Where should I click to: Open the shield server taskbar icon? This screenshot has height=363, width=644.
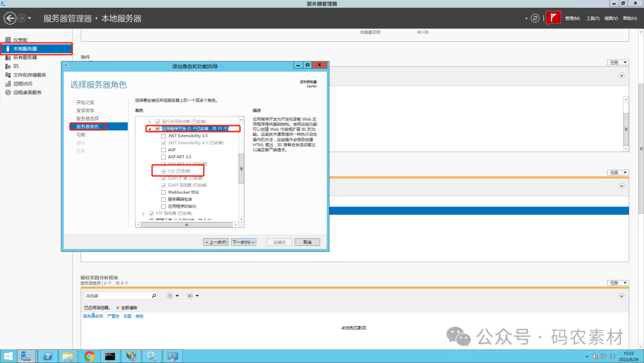[131, 356]
